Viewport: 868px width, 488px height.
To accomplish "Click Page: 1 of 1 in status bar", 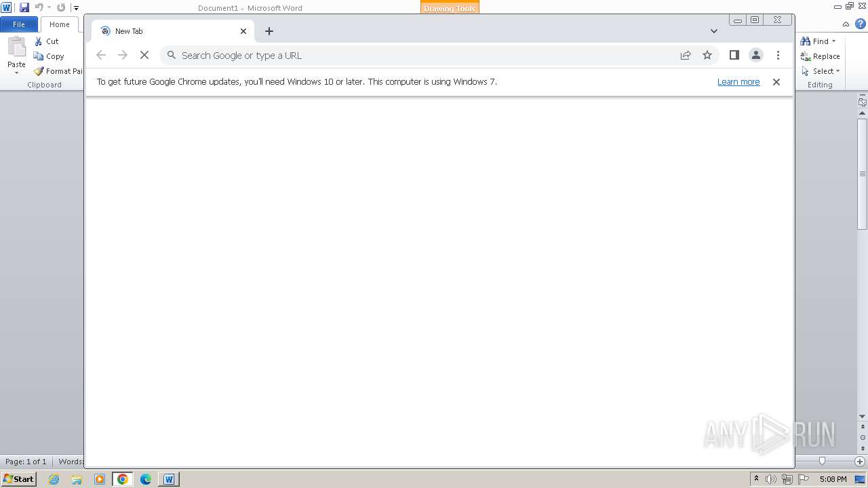I will (26, 462).
